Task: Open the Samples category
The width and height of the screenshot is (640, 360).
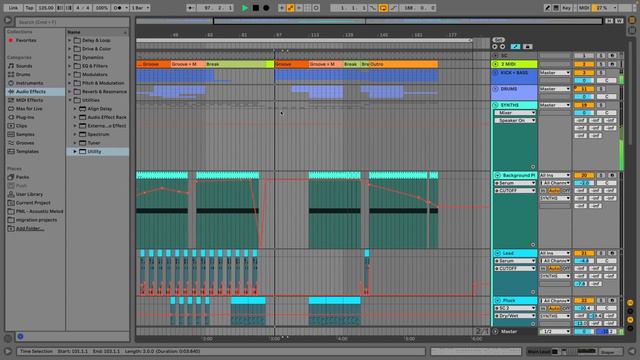Action: [x=25, y=134]
